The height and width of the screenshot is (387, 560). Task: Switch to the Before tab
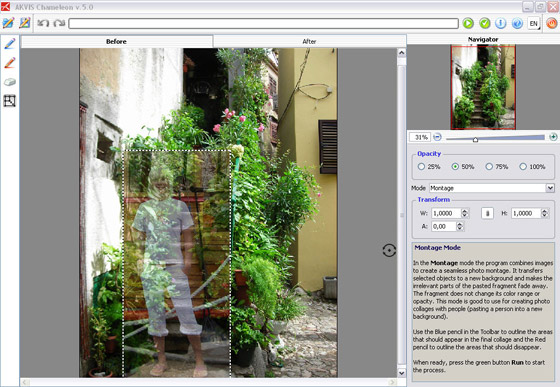pyautogui.click(x=117, y=41)
